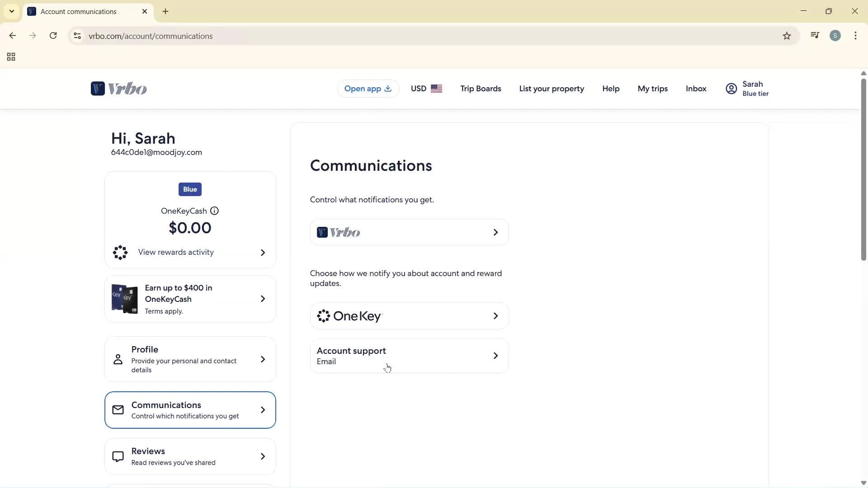Click the bookmark star in the address bar

pos(787,36)
